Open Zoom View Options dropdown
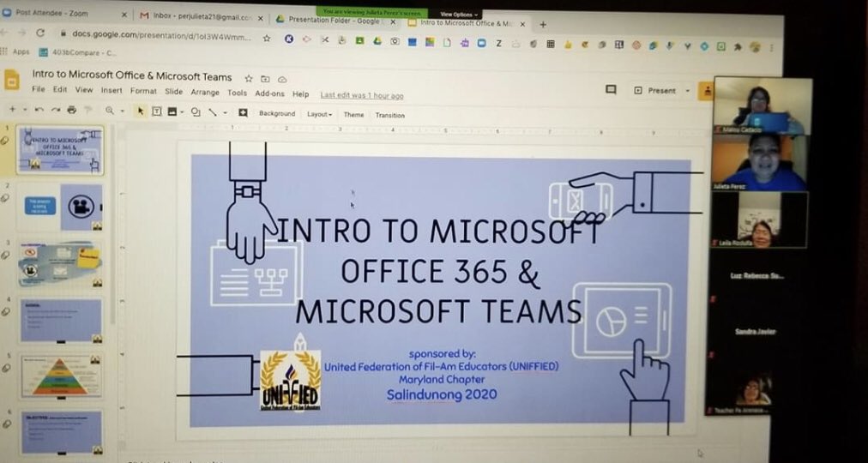The height and width of the screenshot is (463, 868). (460, 15)
